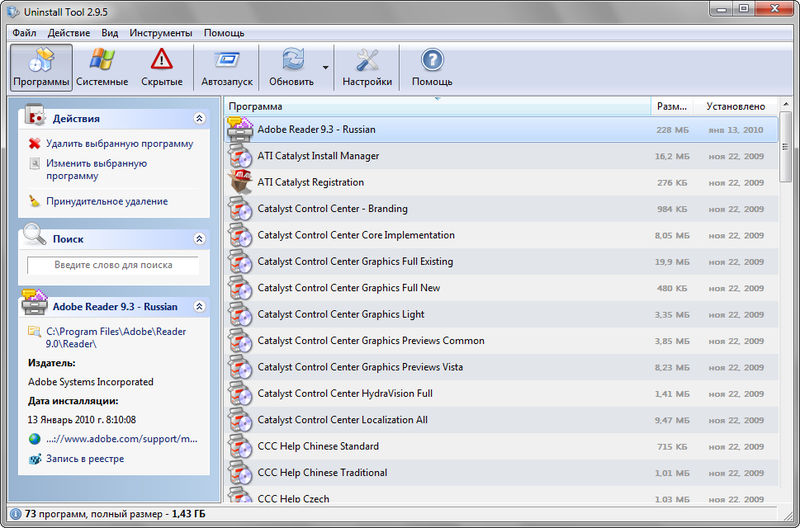This screenshot has height=528, width=800.
Task: Open install folder path C:\Program Files\Adobe\Reader
Action: pos(116,338)
